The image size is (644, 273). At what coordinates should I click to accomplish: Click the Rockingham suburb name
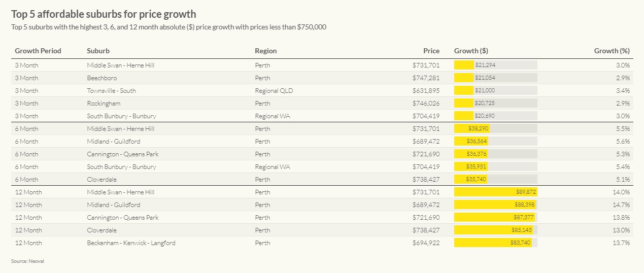pyautogui.click(x=104, y=104)
